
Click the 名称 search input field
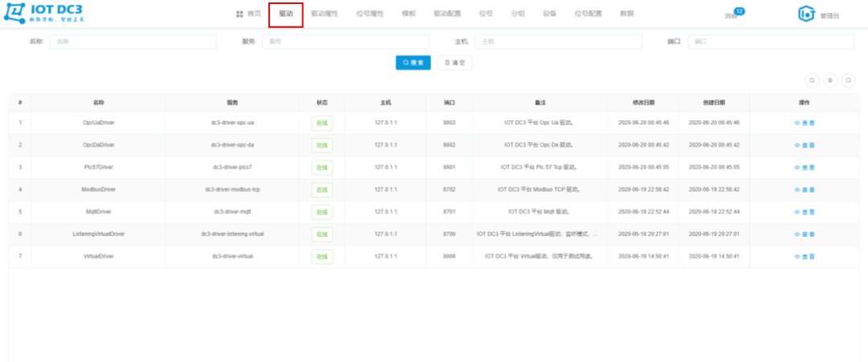133,42
